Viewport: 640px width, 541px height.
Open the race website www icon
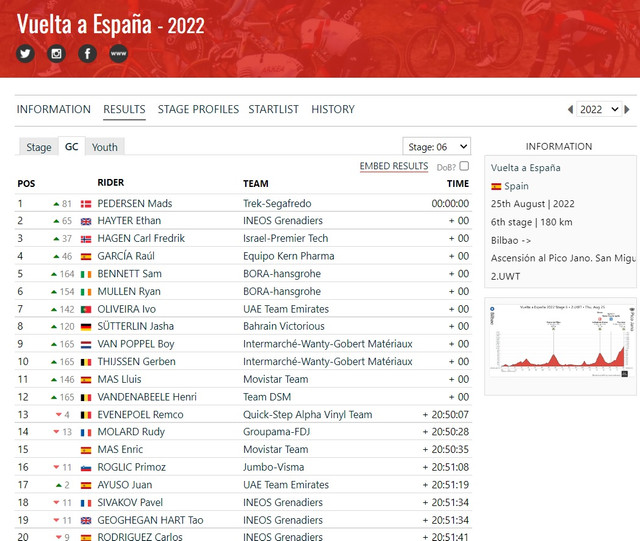pyautogui.click(x=118, y=53)
